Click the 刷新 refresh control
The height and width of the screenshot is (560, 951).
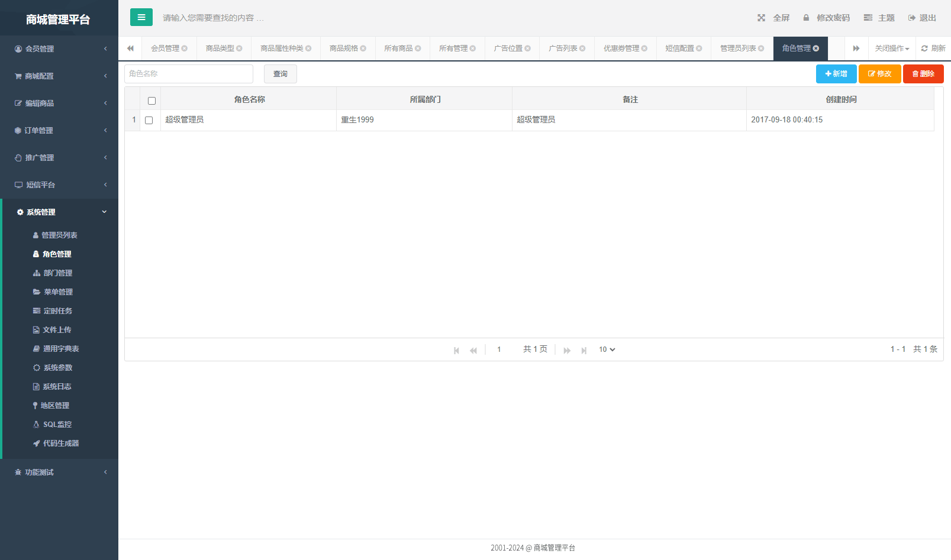(934, 48)
